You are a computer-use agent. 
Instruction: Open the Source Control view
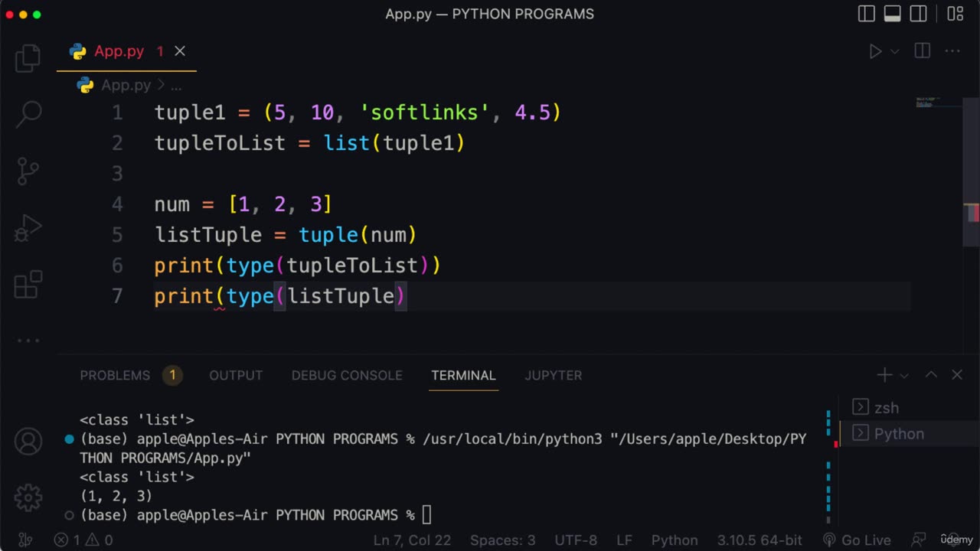pyautogui.click(x=28, y=171)
